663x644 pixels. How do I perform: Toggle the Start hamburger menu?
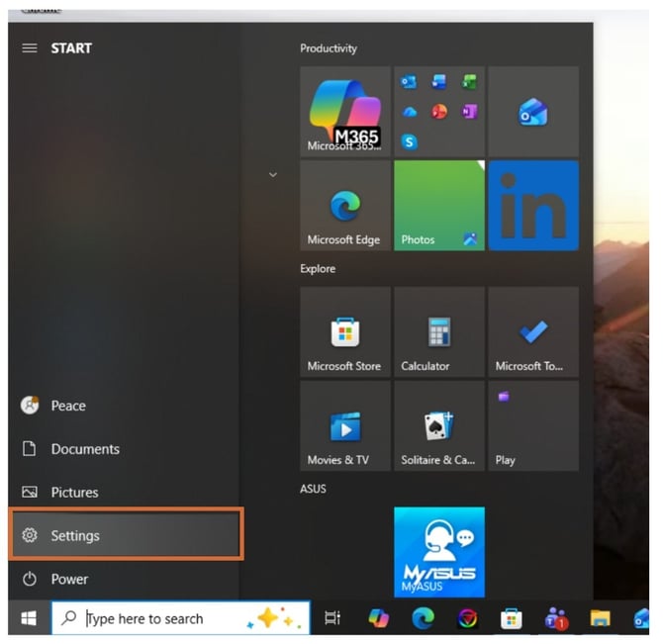click(x=30, y=48)
